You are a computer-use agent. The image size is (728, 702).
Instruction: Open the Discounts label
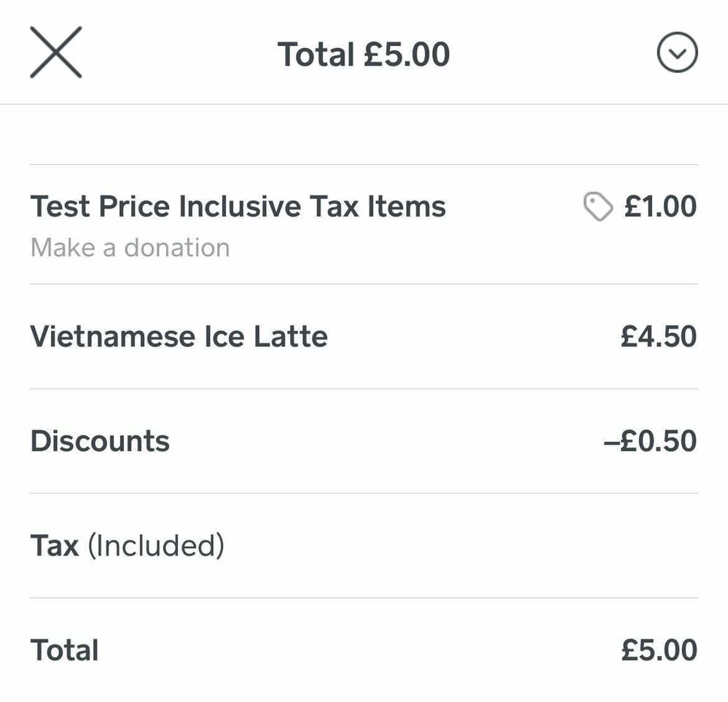click(100, 441)
